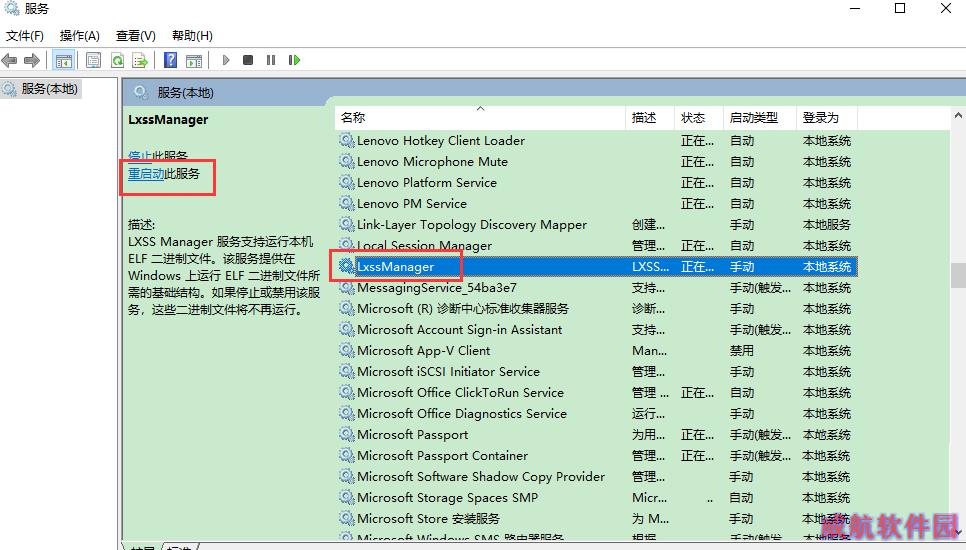Viewport: 966px width, 550px height.
Task: Toggle the Show/Hide Console Tree icon
Action: coord(63,60)
